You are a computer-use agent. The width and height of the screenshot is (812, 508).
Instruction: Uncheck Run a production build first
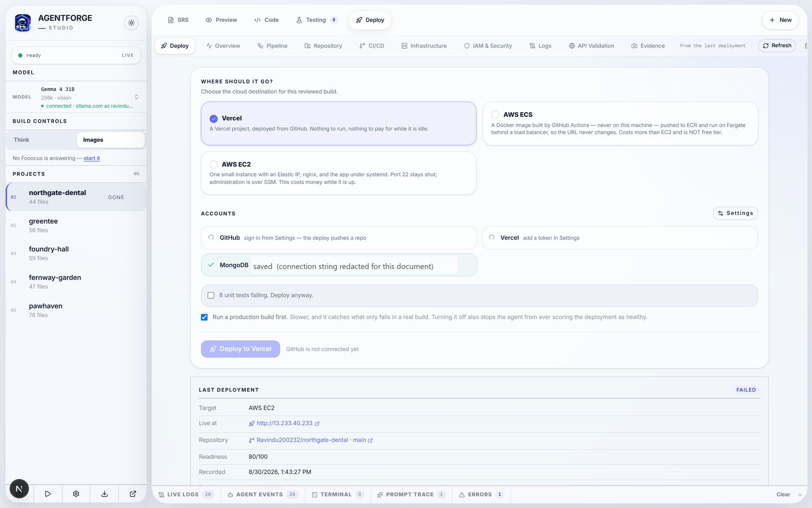(x=204, y=317)
